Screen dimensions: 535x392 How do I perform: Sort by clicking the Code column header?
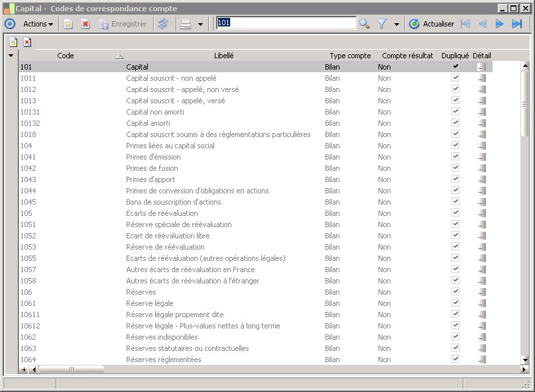(64, 56)
